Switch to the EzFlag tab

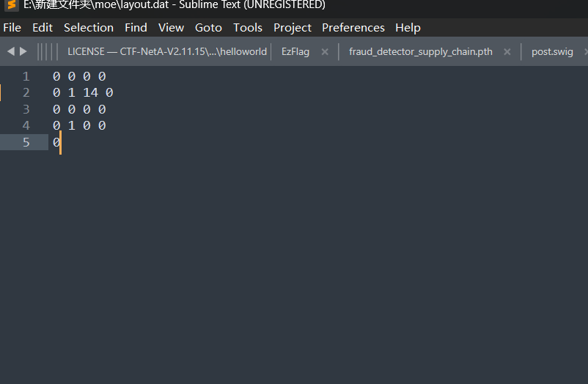point(295,52)
